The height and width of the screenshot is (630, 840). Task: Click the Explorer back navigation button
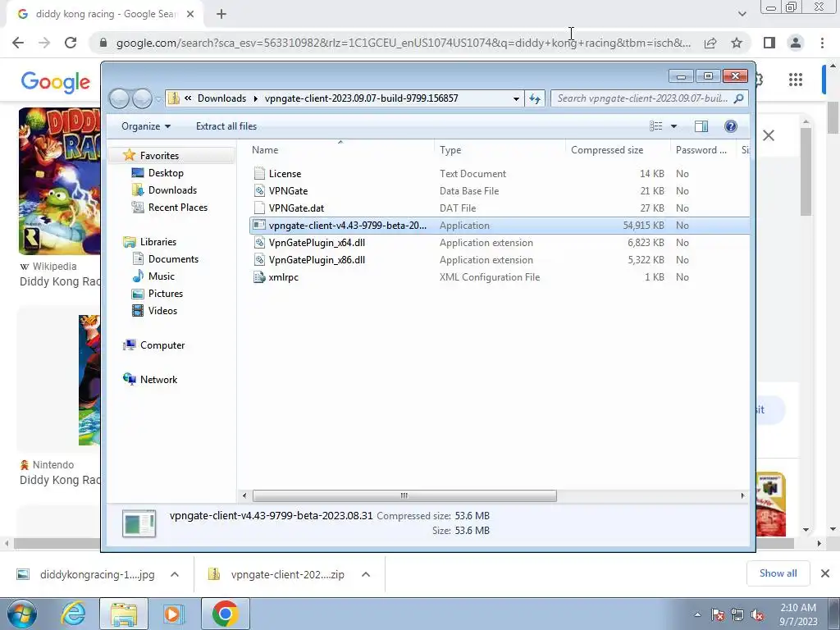click(x=120, y=98)
